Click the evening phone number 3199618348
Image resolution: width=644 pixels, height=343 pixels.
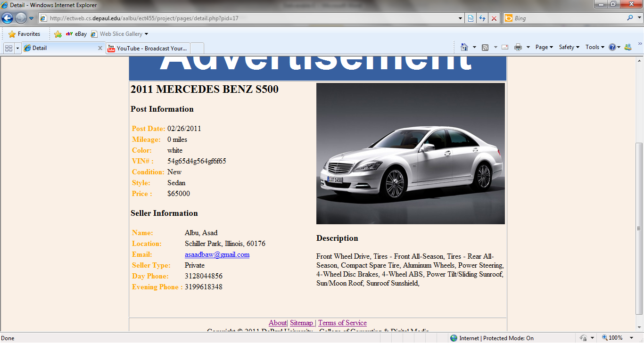click(204, 287)
